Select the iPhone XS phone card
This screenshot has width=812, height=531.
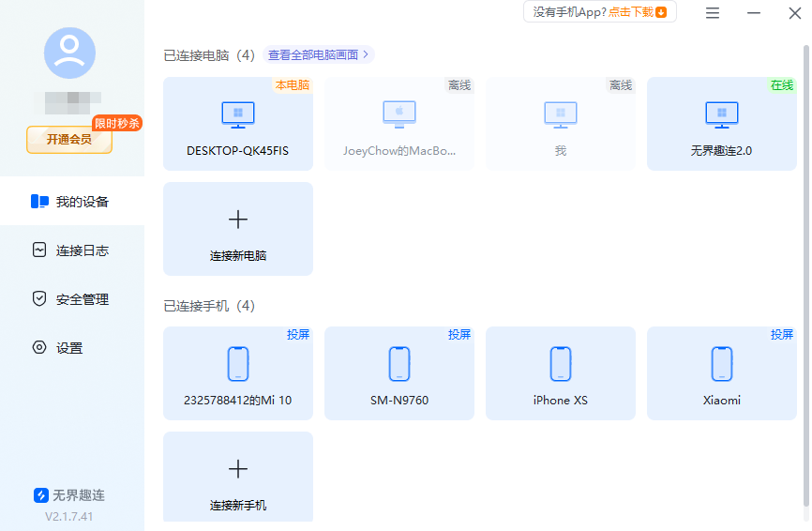click(561, 373)
